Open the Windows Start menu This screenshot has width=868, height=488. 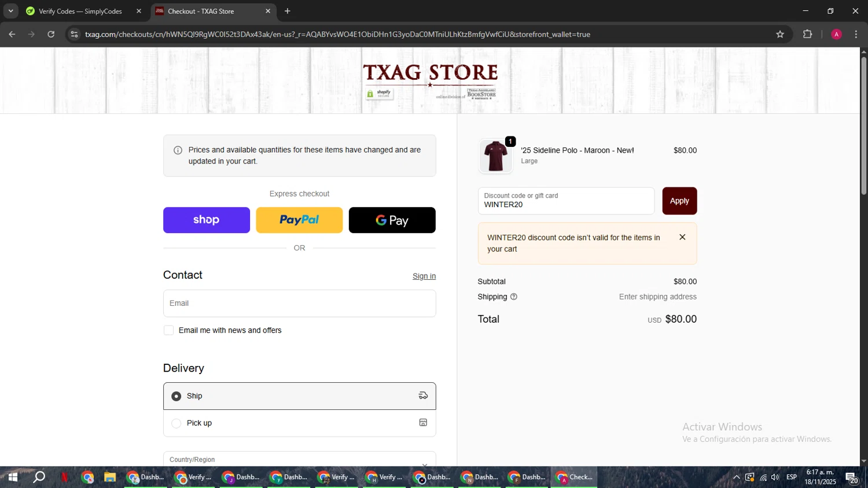[13, 477]
